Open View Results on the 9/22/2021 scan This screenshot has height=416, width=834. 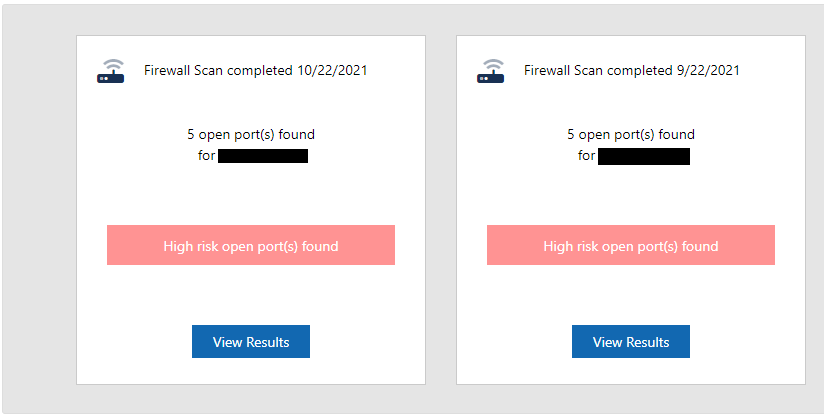pyautogui.click(x=631, y=342)
